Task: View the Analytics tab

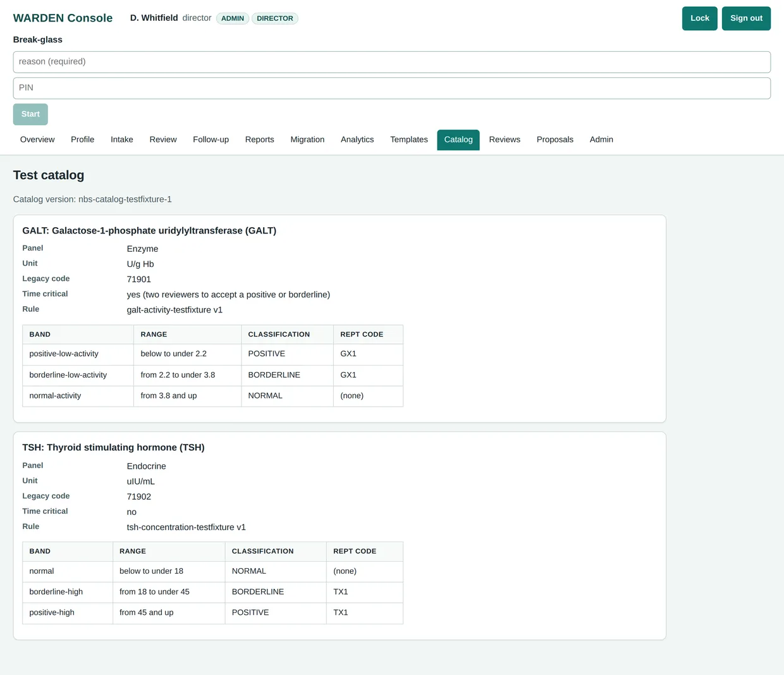Action: [357, 140]
